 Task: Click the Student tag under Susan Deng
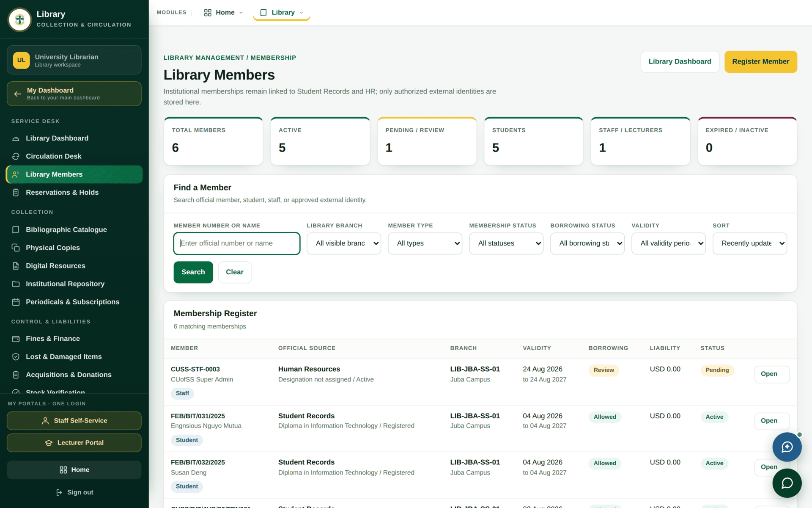pos(187,487)
